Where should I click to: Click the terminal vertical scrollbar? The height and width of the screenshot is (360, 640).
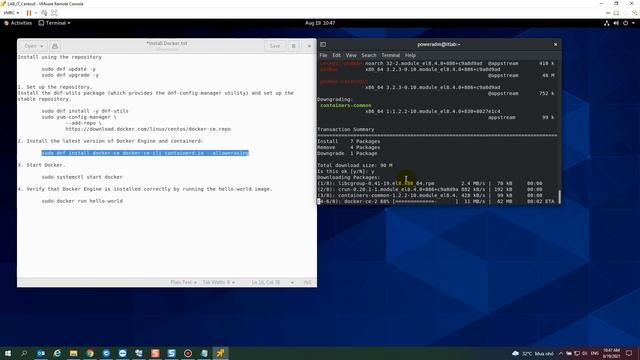[559, 197]
